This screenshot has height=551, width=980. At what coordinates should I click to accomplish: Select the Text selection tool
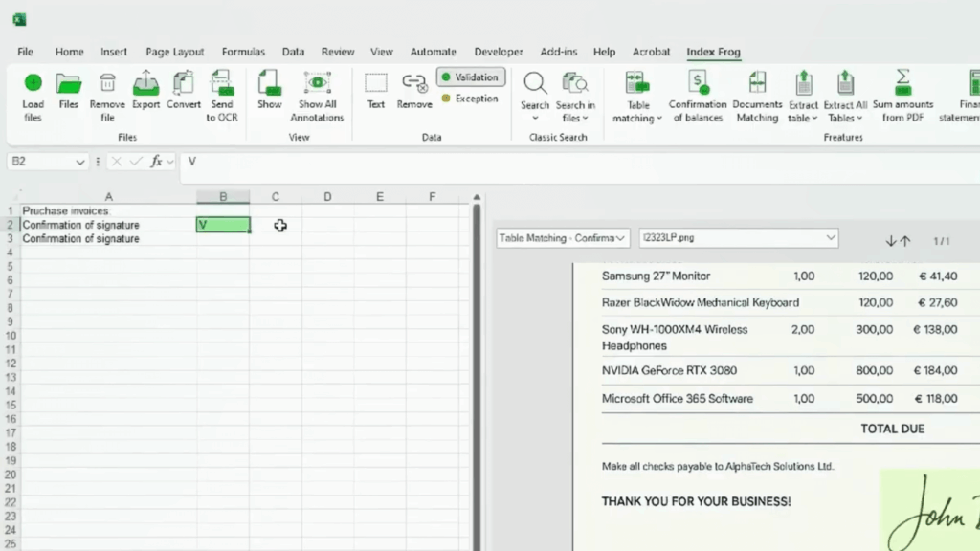tap(375, 82)
